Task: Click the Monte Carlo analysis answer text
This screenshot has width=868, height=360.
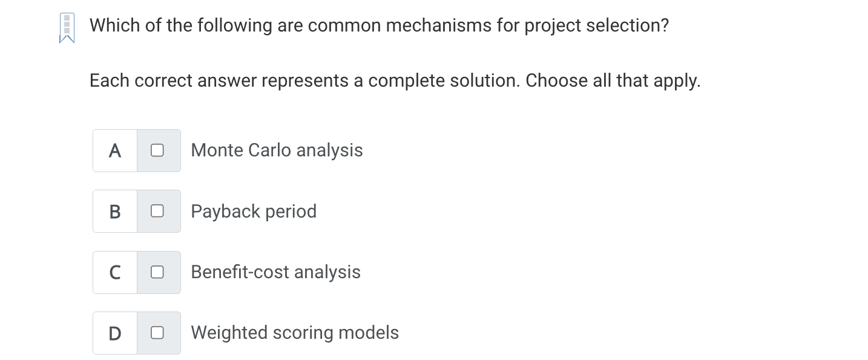Action: (277, 150)
